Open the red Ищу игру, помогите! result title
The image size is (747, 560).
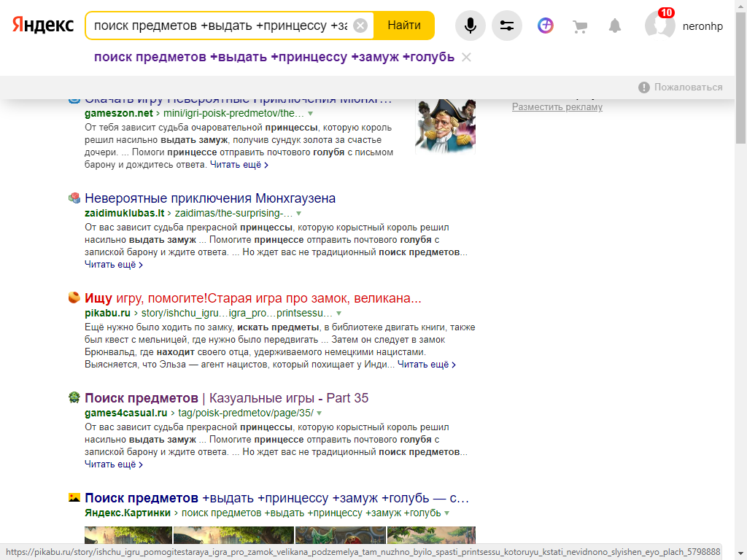click(253, 298)
